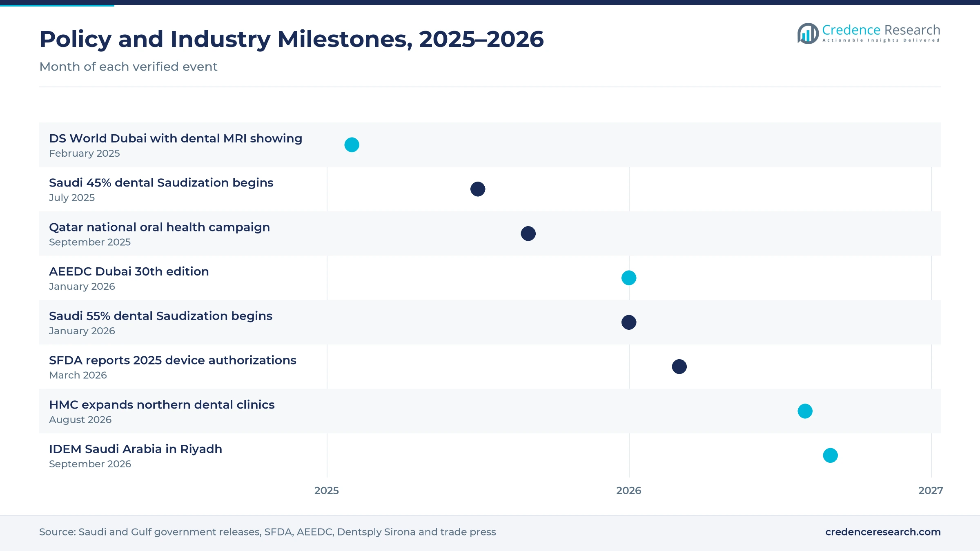Screen dimensions: 980x551
Task: Select the Saudi 55% Saudization January 2026 dot
Action: tap(629, 322)
